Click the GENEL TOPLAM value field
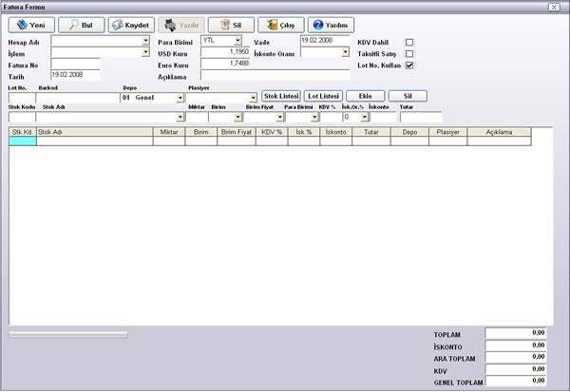This screenshot has width=570, height=392. point(516,381)
